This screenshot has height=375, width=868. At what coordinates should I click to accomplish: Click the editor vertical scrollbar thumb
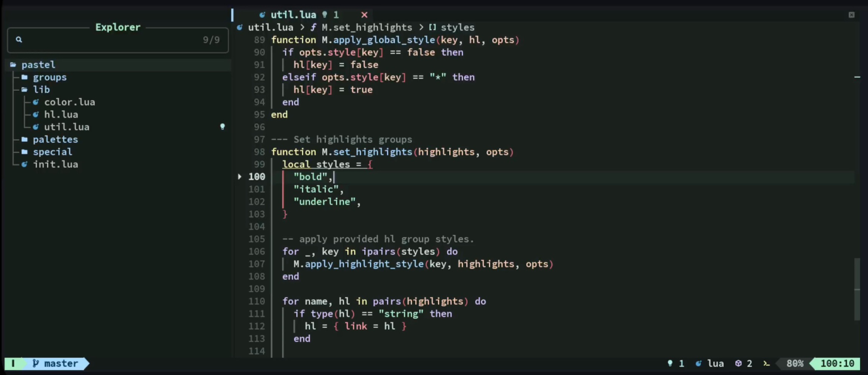pyautogui.click(x=857, y=289)
